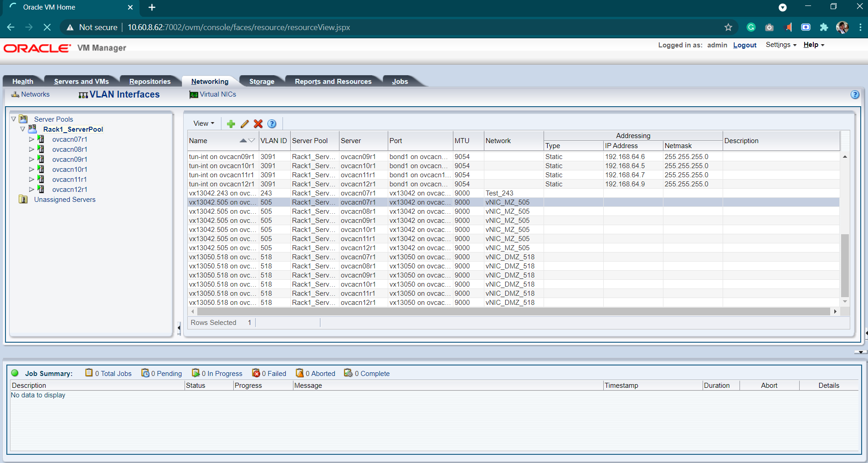Click the red X delete icon
Viewport: 868px width, 463px height.
coord(258,123)
